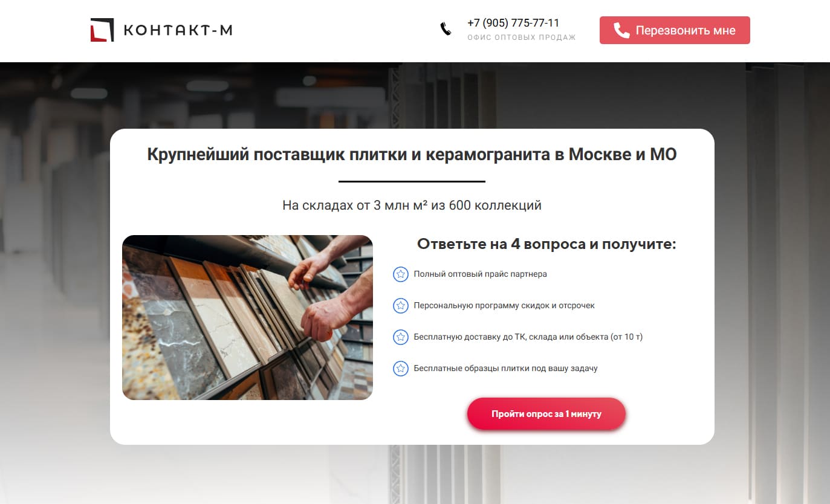Click the На складах от 3 млн м² subtitle

[x=412, y=205]
